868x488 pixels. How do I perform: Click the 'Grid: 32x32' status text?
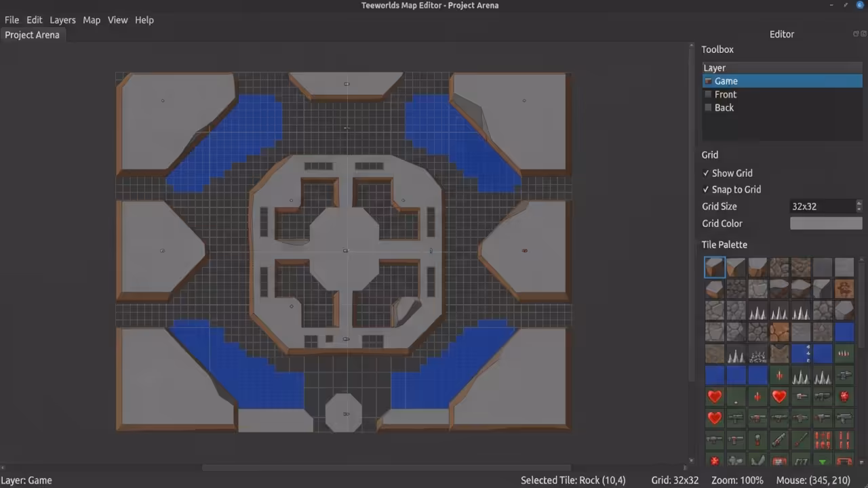coord(675,480)
